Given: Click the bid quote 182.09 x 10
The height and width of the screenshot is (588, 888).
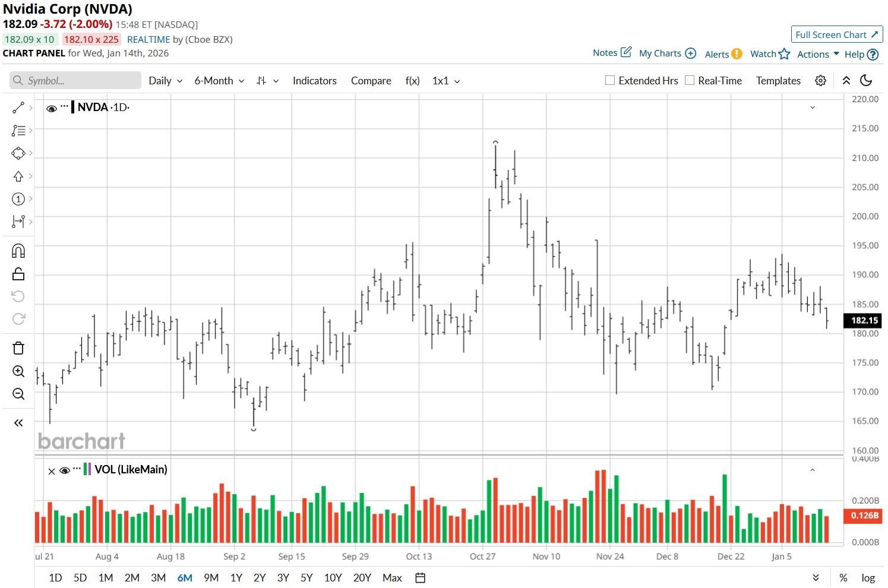Looking at the screenshot, I should click(x=29, y=39).
